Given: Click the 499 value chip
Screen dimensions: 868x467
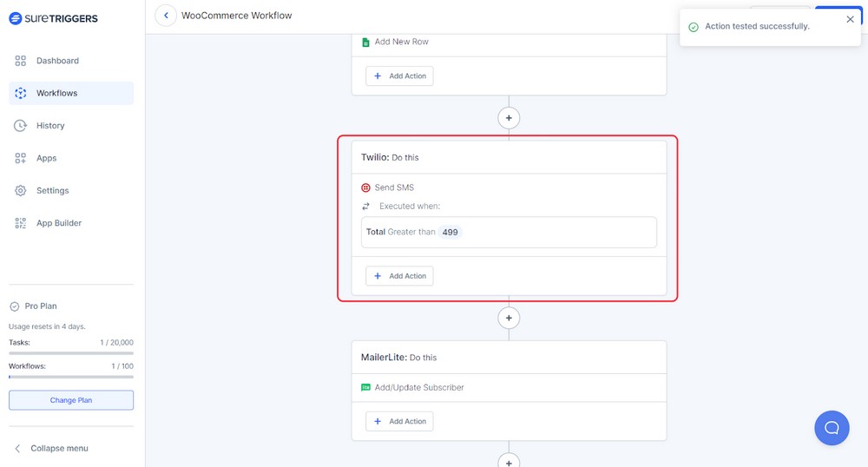Looking at the screenshot, I should 450,233.
